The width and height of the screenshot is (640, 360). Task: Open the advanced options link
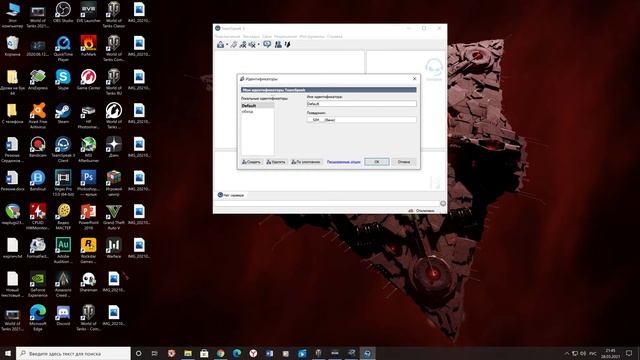(344, 162)
